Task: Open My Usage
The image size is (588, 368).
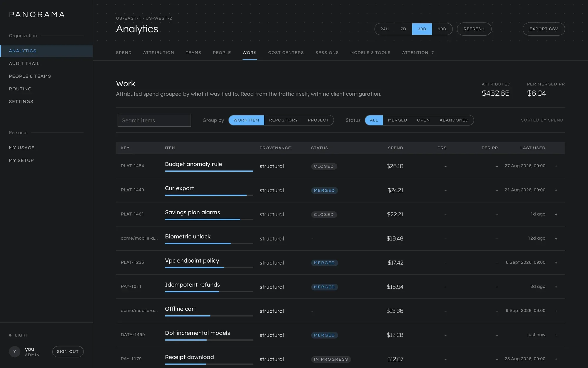Action: click(x=46, y=148)
